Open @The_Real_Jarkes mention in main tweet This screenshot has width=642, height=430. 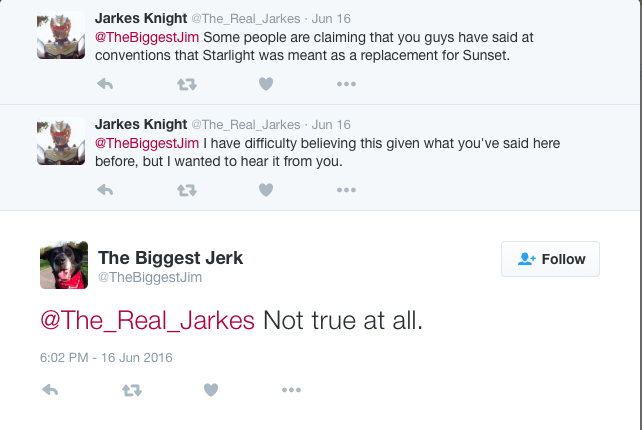coord(149,321)
